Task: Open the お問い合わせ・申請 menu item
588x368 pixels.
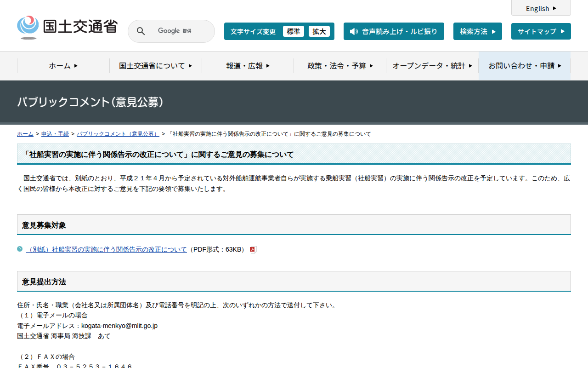Action: 525,66
